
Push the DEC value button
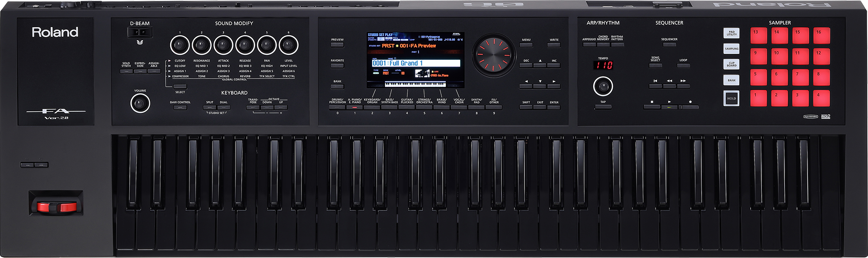pyautogui.click(x=526, y=66)
